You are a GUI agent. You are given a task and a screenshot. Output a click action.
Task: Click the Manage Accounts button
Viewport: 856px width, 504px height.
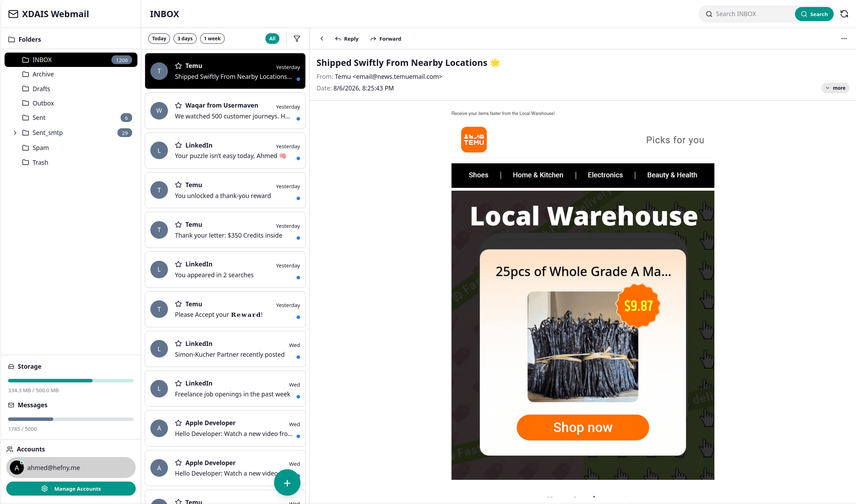coord(71,489)
